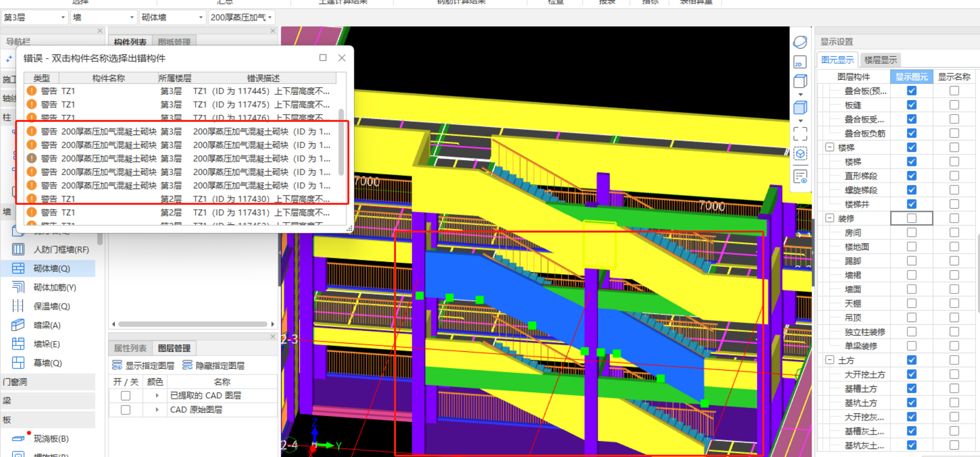Click the wireframe cube view icon
The width and height of the screenshot is (980, 457).
[x=800, y=81]
